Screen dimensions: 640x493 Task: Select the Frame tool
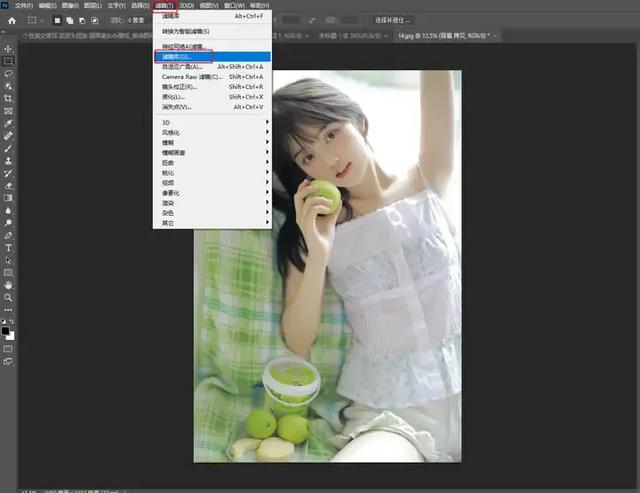[8, 111]
